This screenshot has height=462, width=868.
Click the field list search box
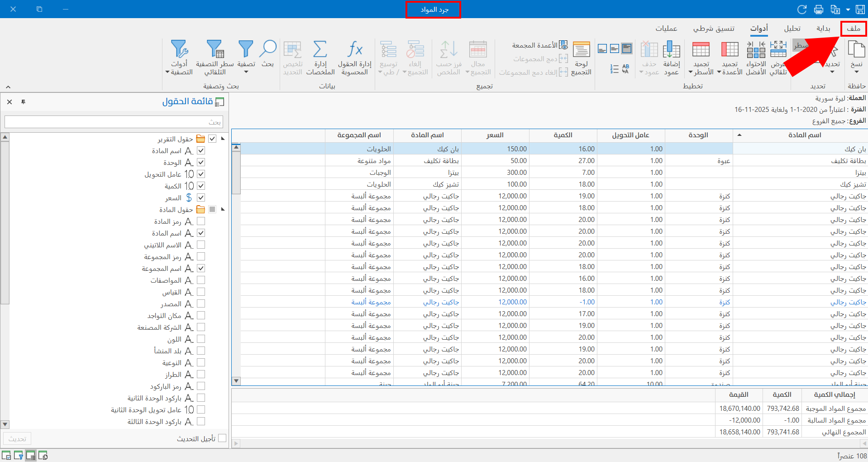(x=113, y=122)
